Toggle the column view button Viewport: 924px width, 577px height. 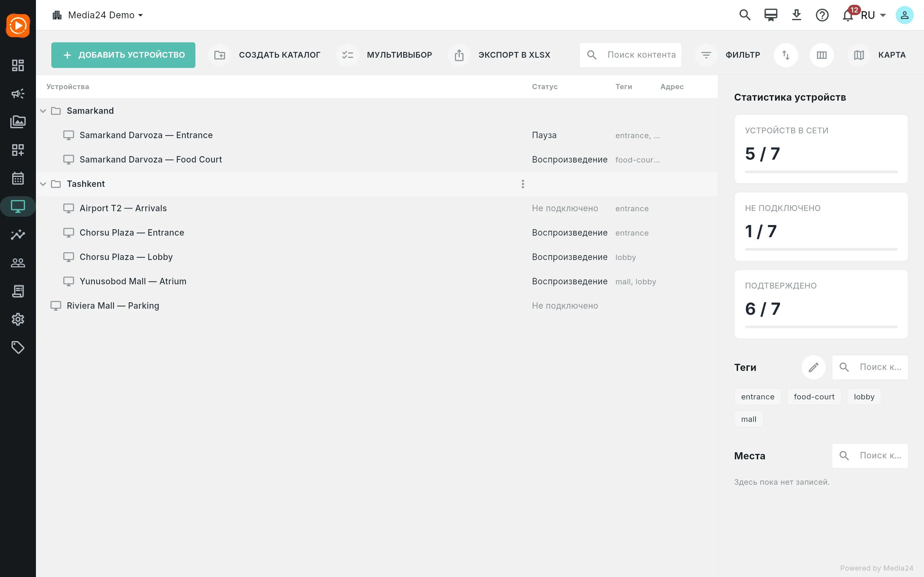click(822, 55)
